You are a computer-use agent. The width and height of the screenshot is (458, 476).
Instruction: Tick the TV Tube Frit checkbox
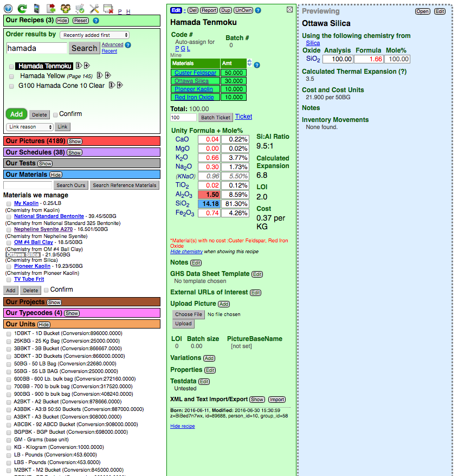9,280
